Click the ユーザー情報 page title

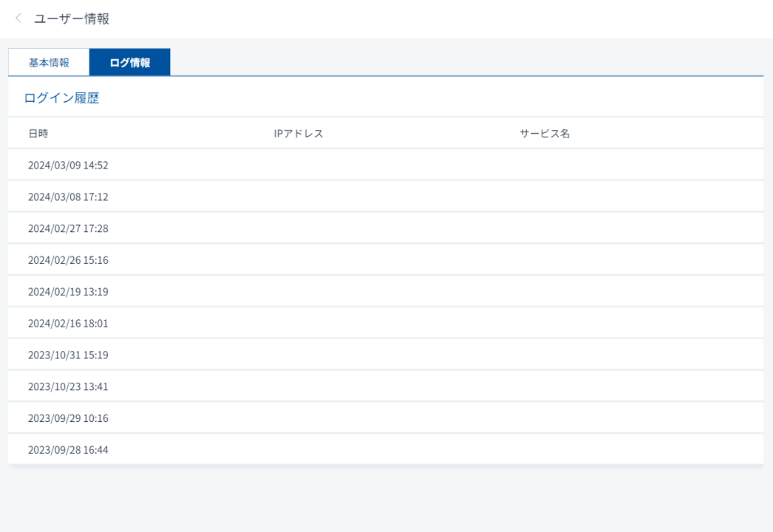72,18
